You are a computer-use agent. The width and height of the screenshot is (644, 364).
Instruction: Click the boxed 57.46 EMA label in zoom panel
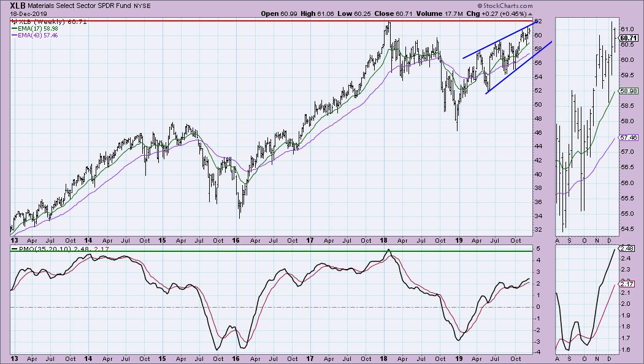coord(629,137)
